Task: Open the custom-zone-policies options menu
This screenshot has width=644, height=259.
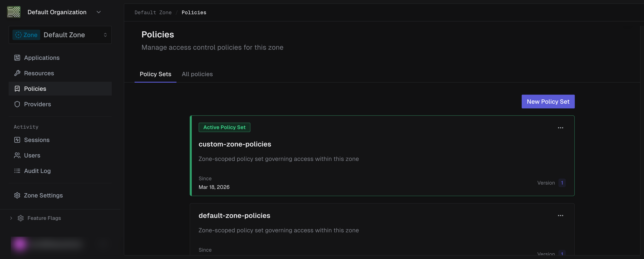Action: pos(561,128)
